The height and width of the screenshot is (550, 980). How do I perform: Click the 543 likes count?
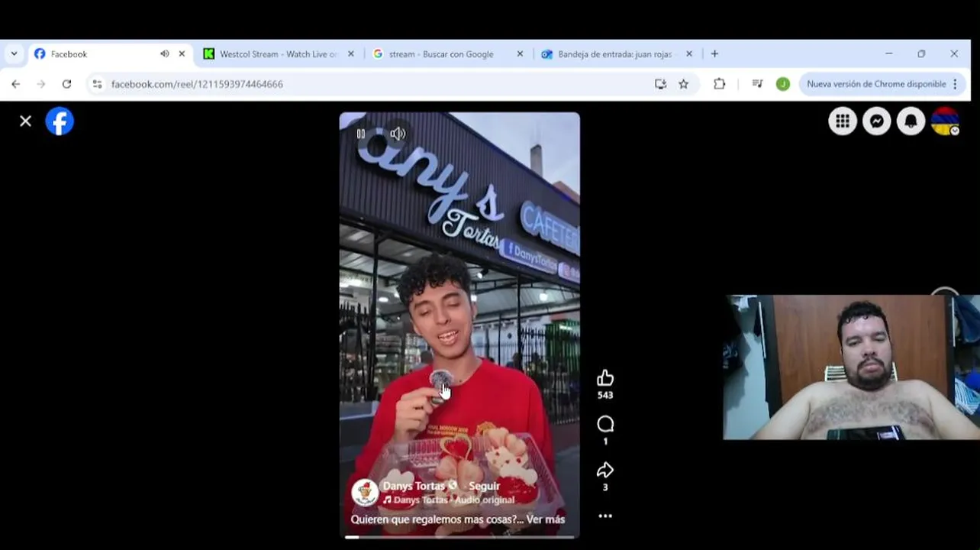(x=605, y=396)
